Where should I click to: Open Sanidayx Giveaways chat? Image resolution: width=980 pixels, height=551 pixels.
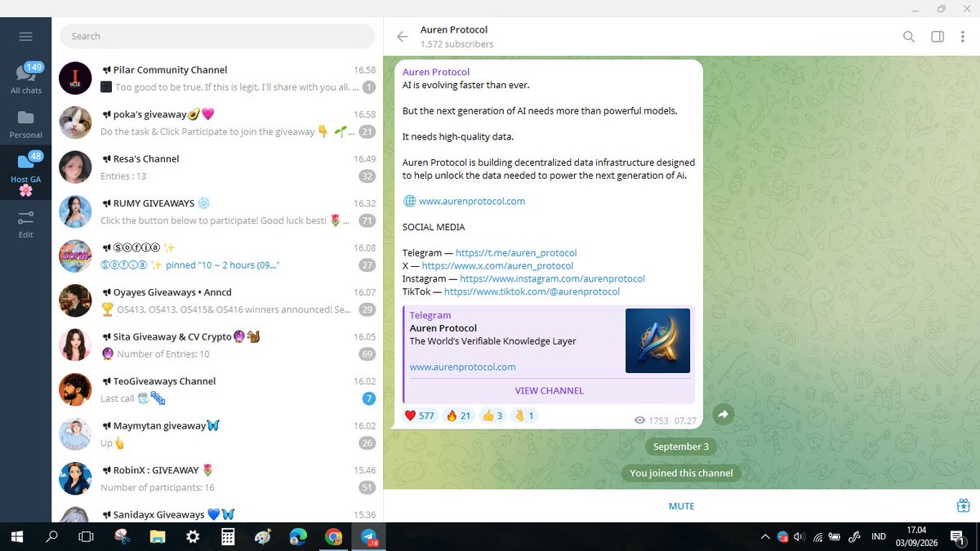point(217,512)
